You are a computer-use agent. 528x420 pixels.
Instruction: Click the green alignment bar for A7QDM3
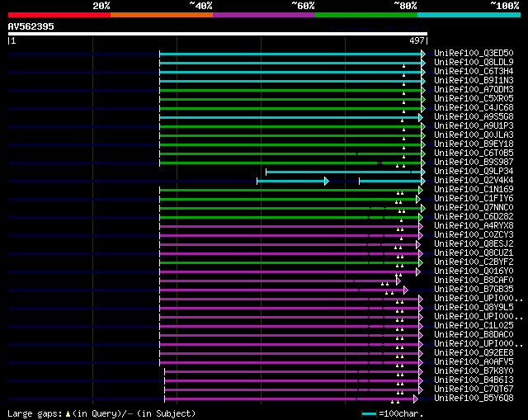pos(290,90)
